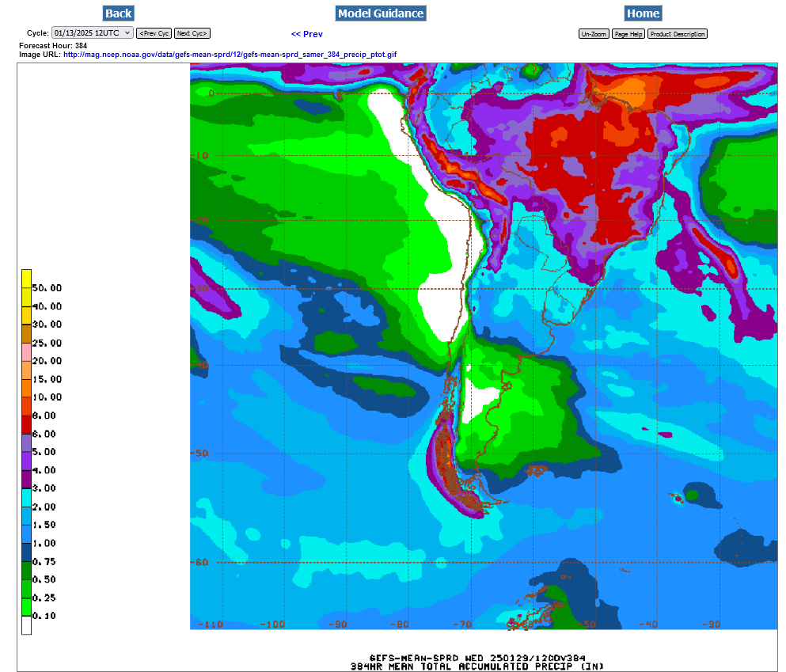The image size is (786, 672).
Task: Click the Back button
Action: pyautogui.click(x=118, y=13)
